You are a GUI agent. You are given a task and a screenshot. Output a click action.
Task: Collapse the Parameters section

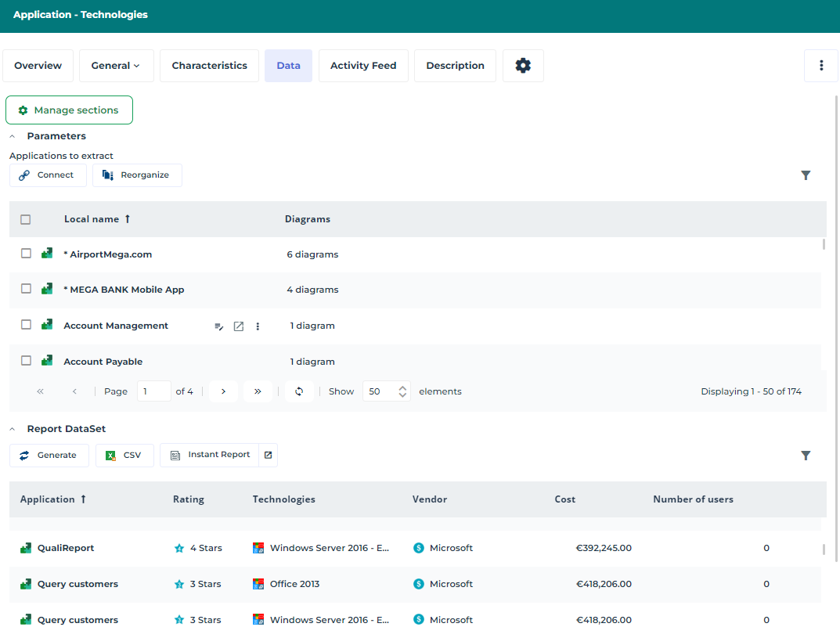[x=13, y=136]
